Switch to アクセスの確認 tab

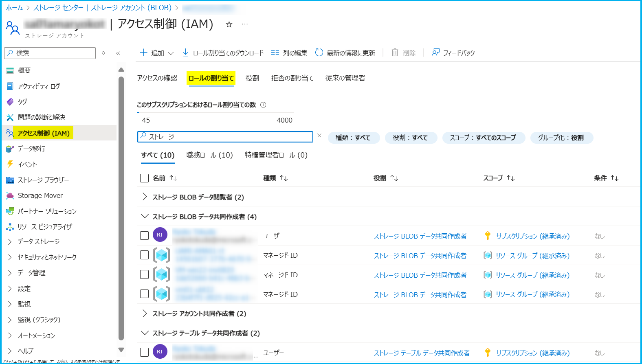157,78
